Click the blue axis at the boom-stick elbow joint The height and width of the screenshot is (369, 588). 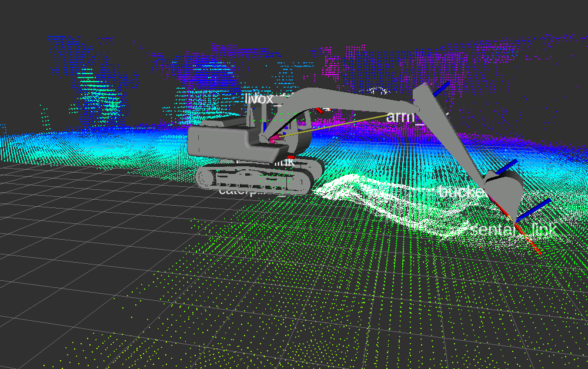click(x=442, y=89)
